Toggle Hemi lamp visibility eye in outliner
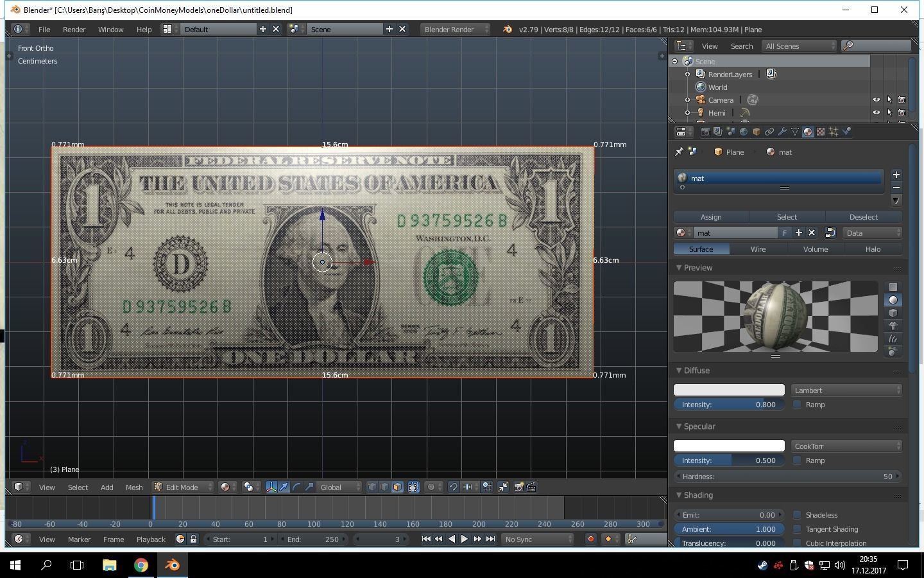Image resolution: width=924 pixels, height=578 pixels. [x=877, y=113]
